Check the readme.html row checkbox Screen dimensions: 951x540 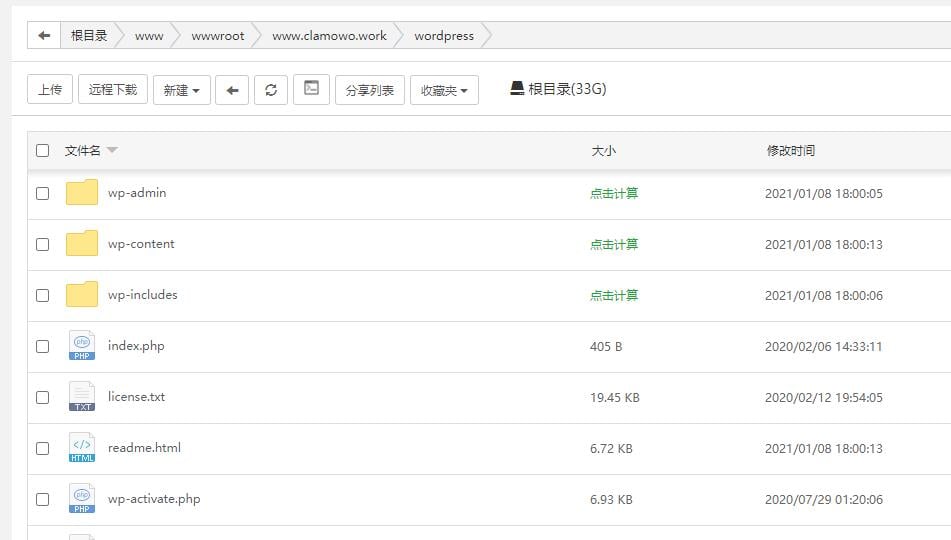[42, 448]
